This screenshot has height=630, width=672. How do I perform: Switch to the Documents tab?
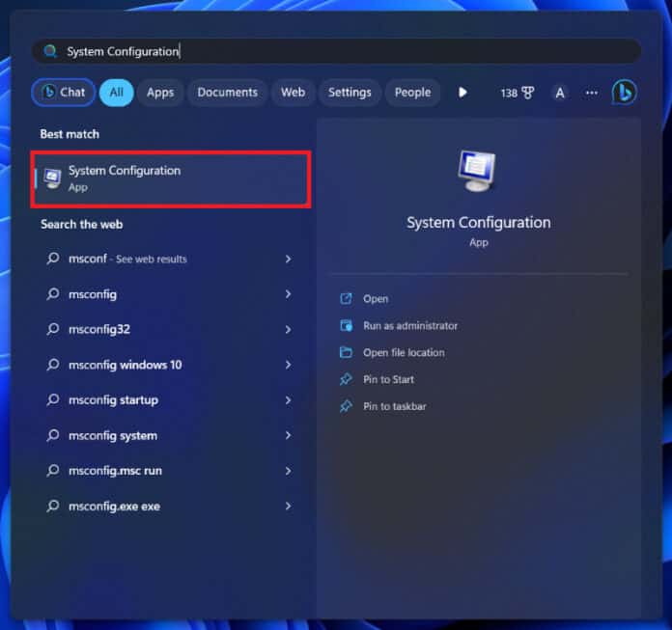tap(228, 93)
